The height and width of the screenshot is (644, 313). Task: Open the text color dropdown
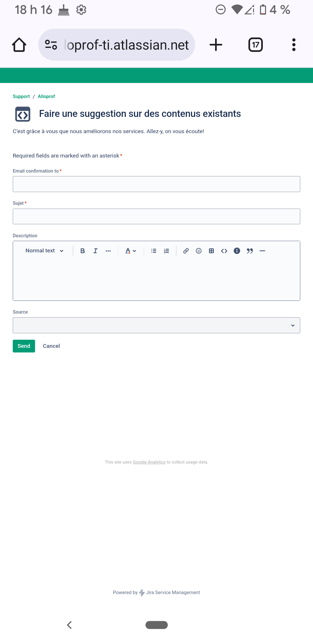pyautogui.click(x=131, y=251)
